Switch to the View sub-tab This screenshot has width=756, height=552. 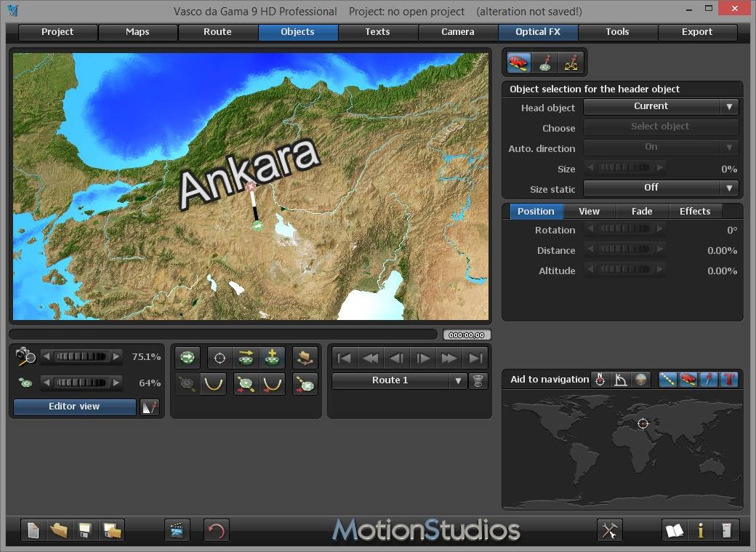pyautogui.click(x=590, y=212)
